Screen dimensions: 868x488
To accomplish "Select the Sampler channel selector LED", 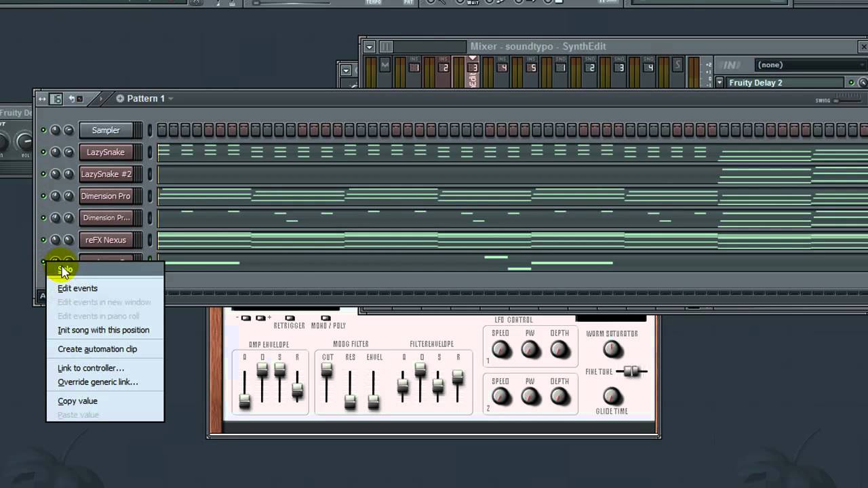I will point(150,130).
